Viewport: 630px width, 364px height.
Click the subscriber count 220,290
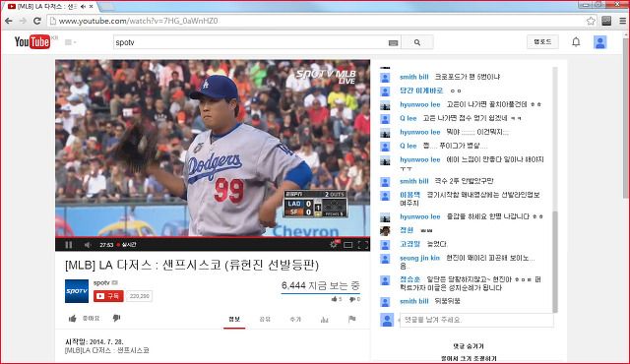(x=140, y=296)
